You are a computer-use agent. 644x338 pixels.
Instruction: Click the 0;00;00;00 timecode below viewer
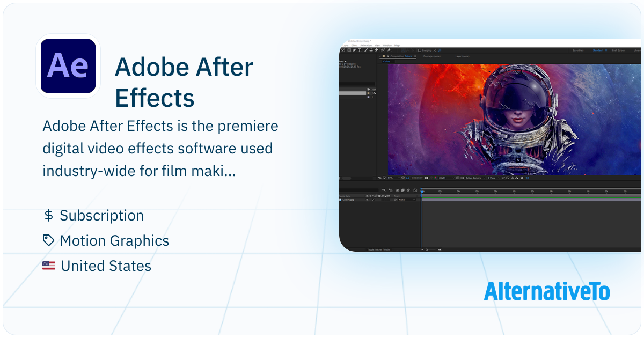pyautogui.click(x=417, y=178)
